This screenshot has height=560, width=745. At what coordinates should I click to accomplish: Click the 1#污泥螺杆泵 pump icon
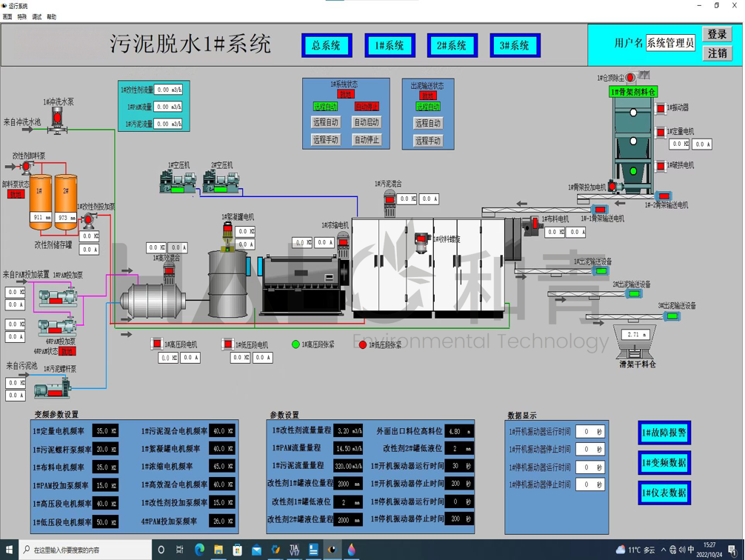(x=52, y=387)
